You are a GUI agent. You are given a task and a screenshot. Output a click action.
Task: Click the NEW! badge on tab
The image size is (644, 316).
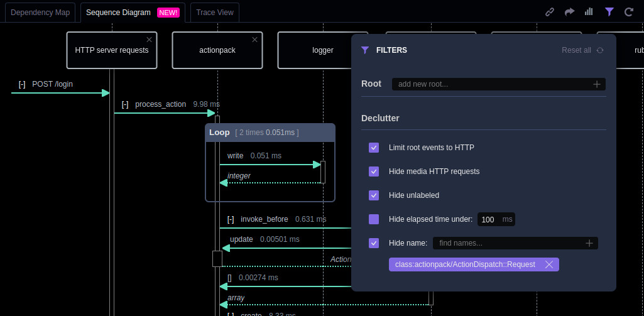click(x=168, y=13)
